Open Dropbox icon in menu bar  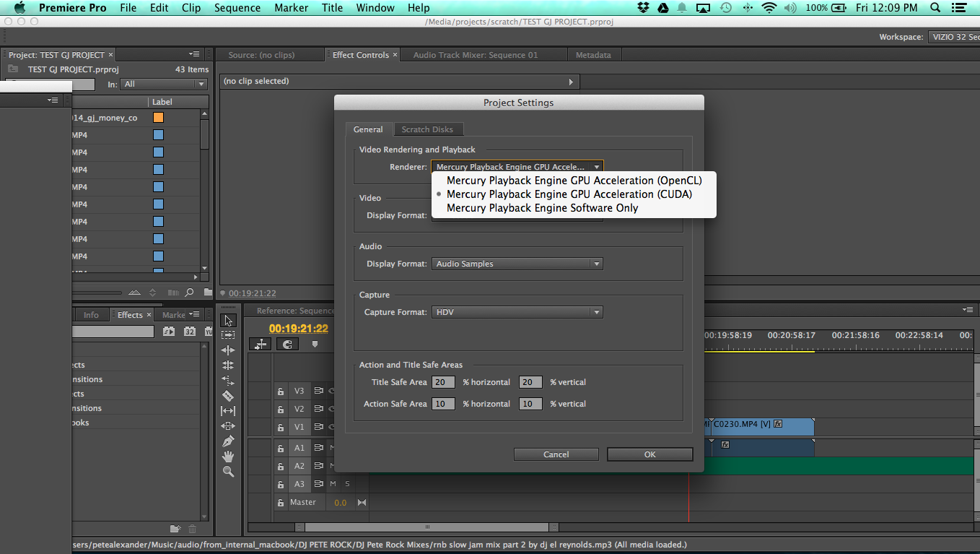pos(644,8)
